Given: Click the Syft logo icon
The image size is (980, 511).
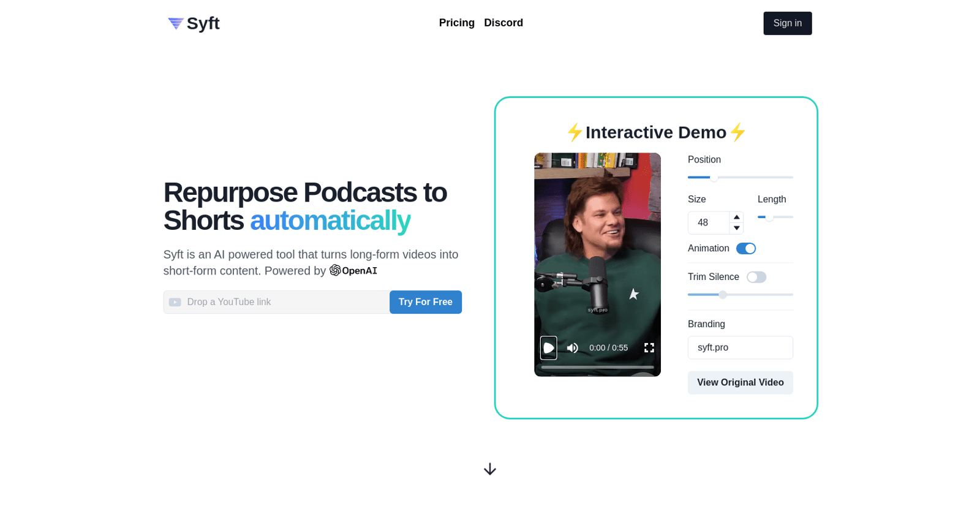Looking at the screenshot, I should point(176,23).
